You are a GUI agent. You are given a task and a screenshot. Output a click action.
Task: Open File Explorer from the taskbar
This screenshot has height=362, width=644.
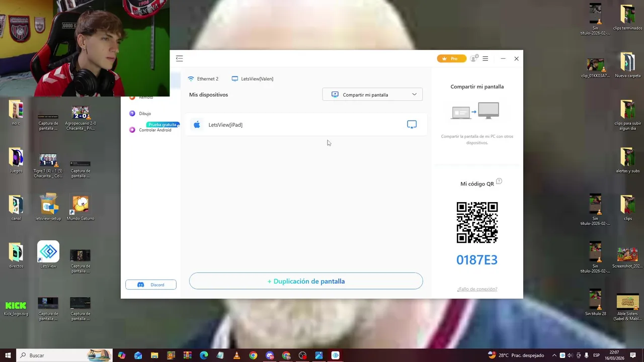pyautogui.click(x=154, y=355)
